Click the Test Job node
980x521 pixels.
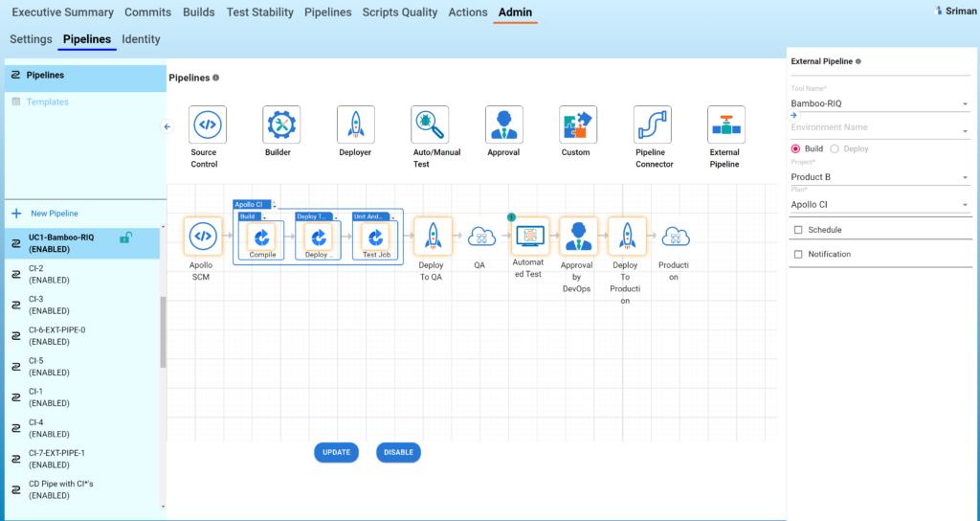click(375, 238)
